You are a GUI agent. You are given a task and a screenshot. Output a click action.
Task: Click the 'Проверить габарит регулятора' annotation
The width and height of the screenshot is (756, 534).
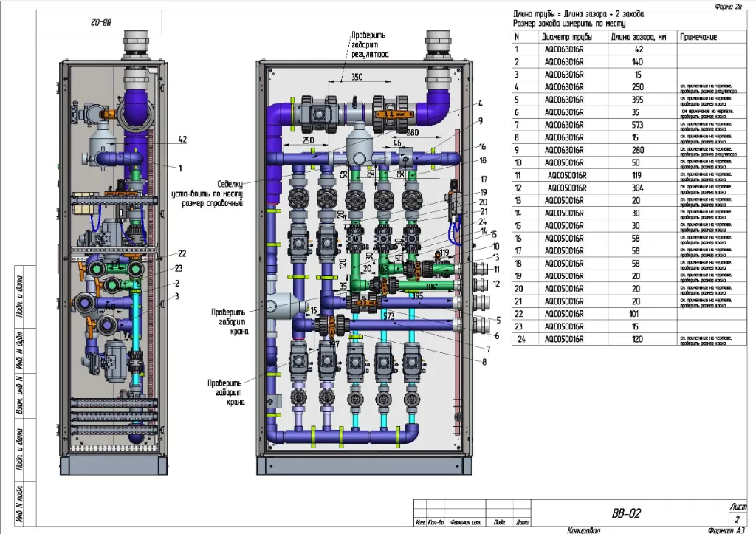(x=368, y=44)
